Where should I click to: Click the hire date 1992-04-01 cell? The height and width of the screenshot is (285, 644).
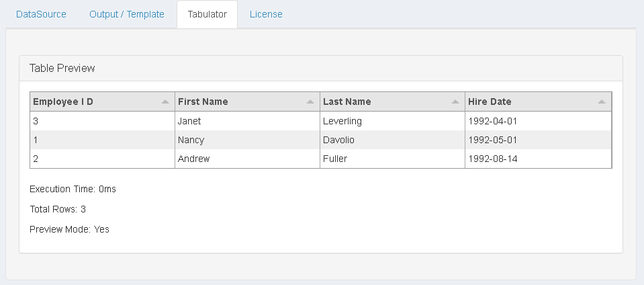pyautogui.click(x=492, y=121)
